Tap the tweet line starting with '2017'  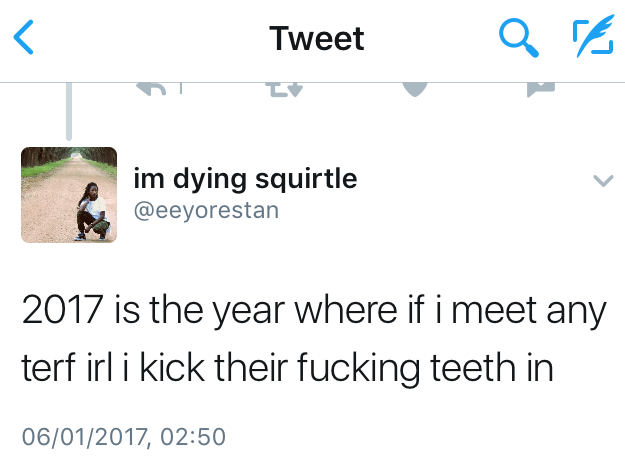click(313, 313)
